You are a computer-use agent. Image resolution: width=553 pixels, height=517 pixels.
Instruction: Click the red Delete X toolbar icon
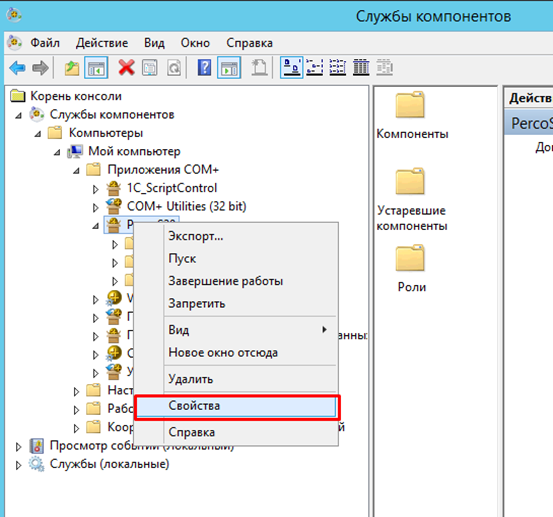[x=126, y=67]
